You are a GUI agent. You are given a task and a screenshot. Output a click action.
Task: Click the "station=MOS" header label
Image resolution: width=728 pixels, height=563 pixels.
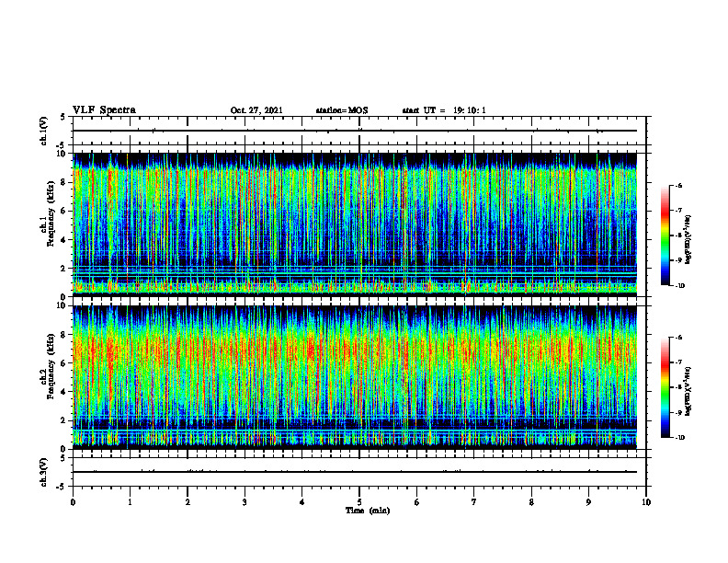point(342,110)
